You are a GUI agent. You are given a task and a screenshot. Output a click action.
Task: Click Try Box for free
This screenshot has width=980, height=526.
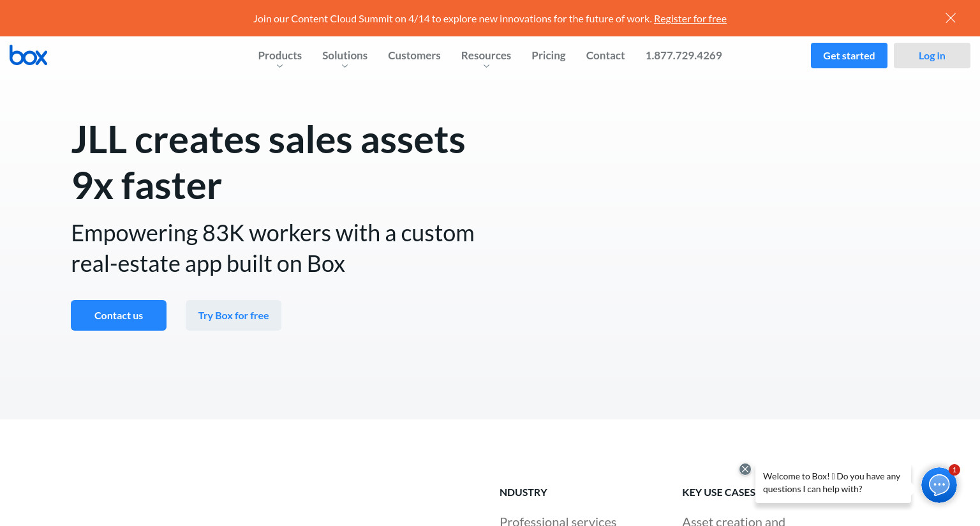[x=234, y=315]
